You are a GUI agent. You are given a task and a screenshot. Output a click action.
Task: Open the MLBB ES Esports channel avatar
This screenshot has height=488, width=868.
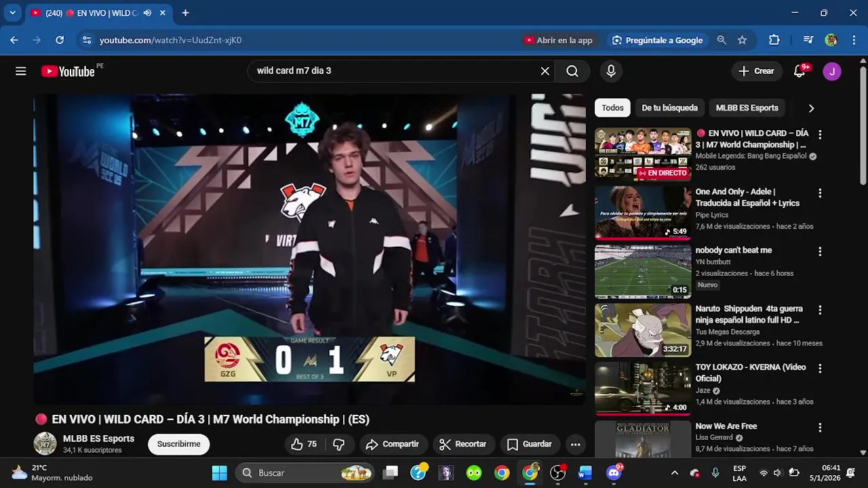click(45, 443)
